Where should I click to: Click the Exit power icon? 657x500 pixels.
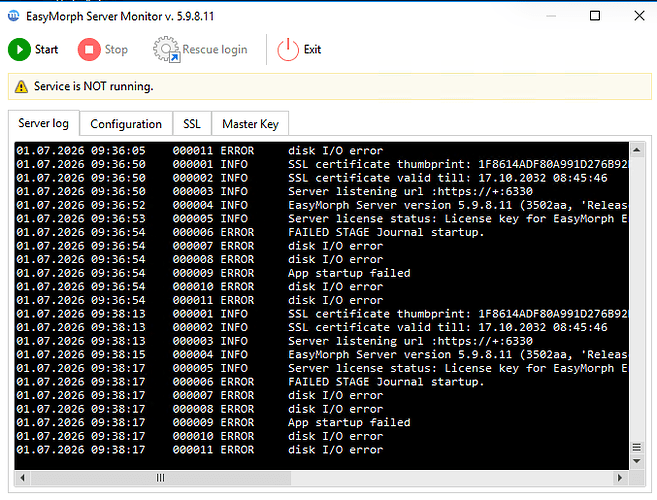tap(288, 49)
